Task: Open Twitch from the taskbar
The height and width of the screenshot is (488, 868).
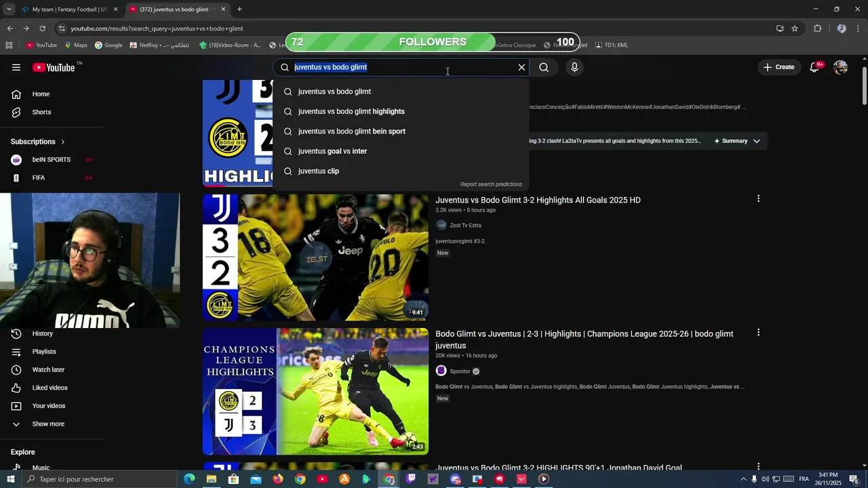Action: click(411, 479)
